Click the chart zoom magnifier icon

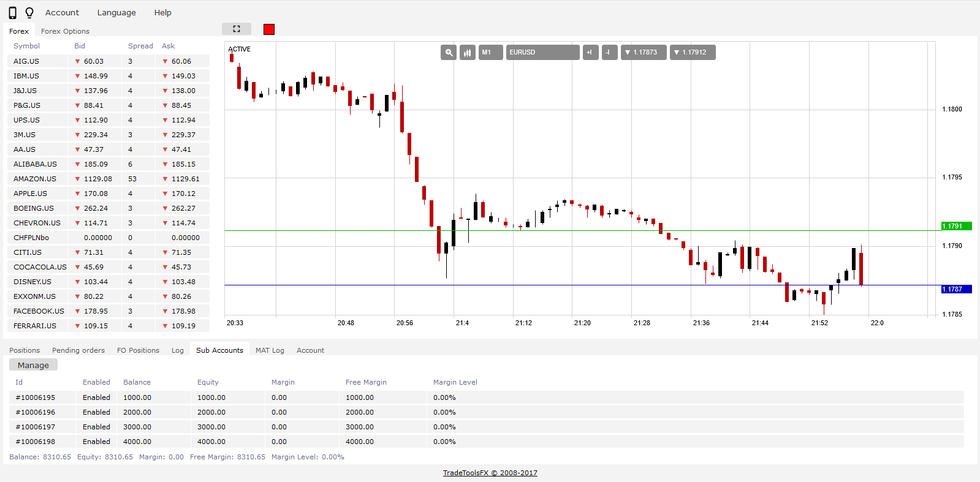click(x=449, y=53)
